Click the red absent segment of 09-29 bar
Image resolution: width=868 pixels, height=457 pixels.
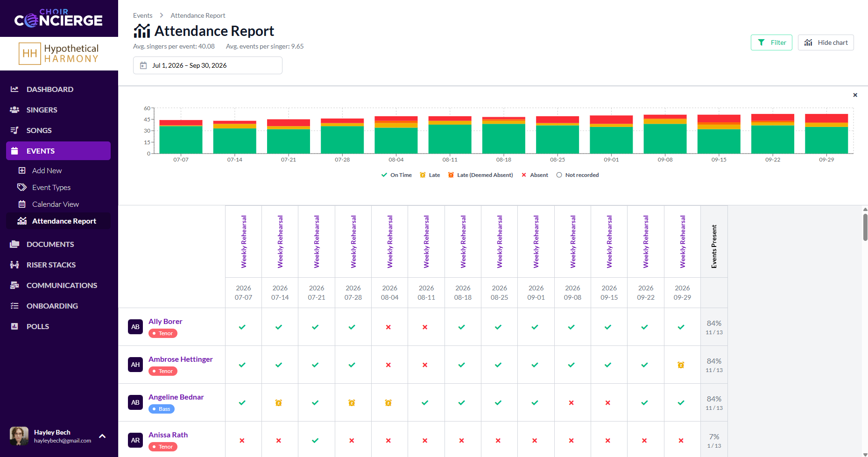pos(826,118)
